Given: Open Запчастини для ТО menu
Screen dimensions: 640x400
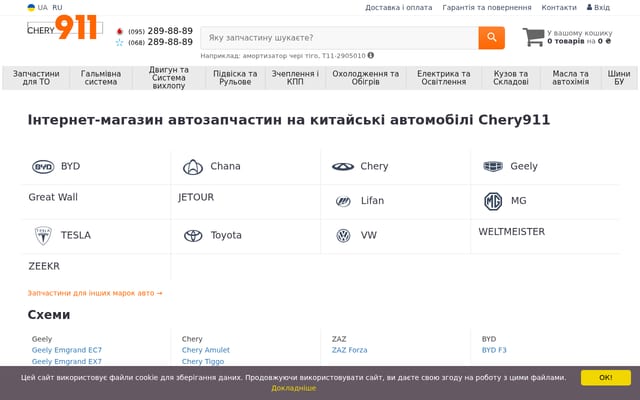Looking at the screenshot, I should click(x=36, y=78).
